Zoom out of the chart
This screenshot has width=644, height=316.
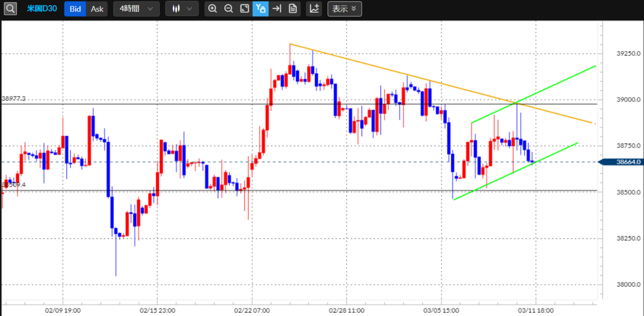[x=229, y=9]
